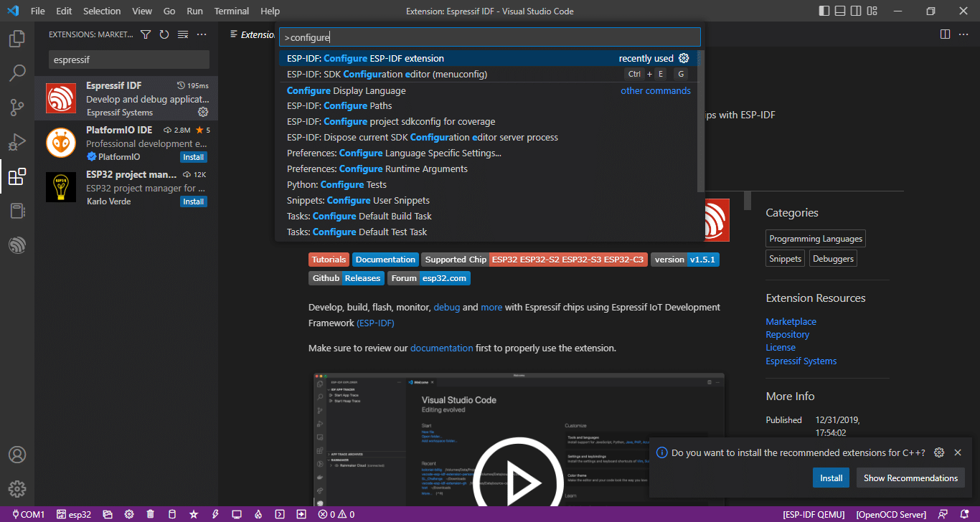The image size is (980, 522).
Task: Open the documentation link in description
Action: click(x=441, y=348)
